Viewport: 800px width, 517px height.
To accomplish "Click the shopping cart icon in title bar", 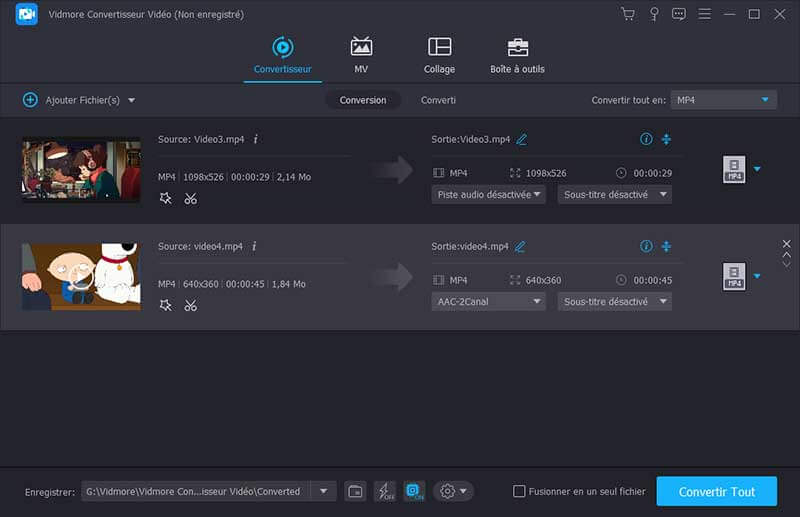I will point(627,14).
